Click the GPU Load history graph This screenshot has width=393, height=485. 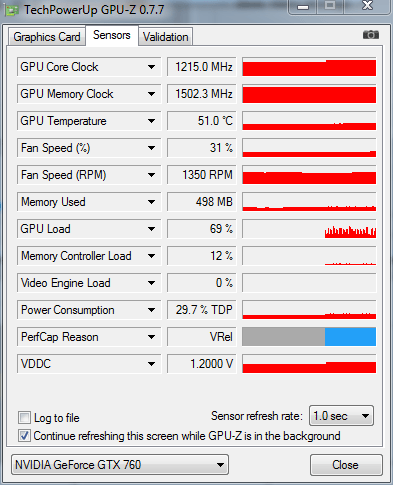309,229
